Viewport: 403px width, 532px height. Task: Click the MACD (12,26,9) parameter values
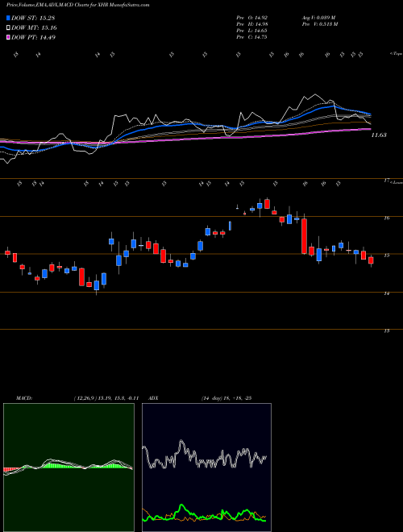106,398
